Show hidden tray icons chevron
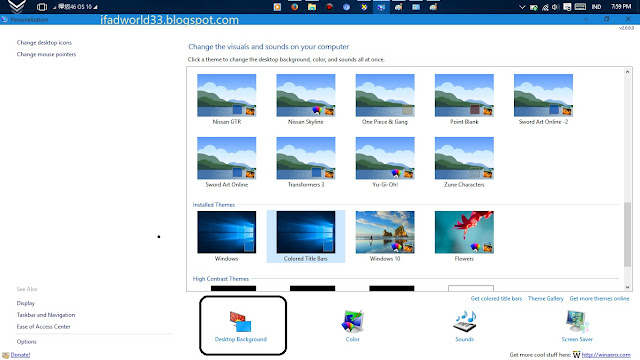640x360 pixels. [522, 7]
